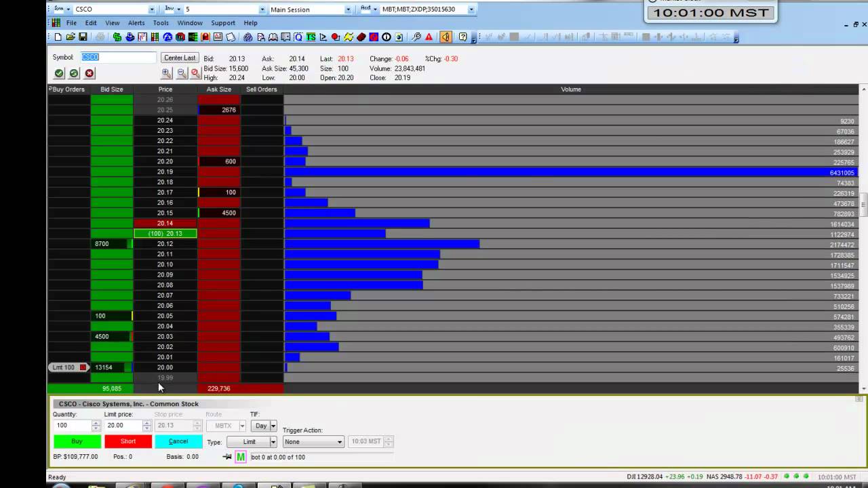Open the TS toolbar icon
Screen dimensions: 868x488
pyautogui.click(x=311, y=37)
